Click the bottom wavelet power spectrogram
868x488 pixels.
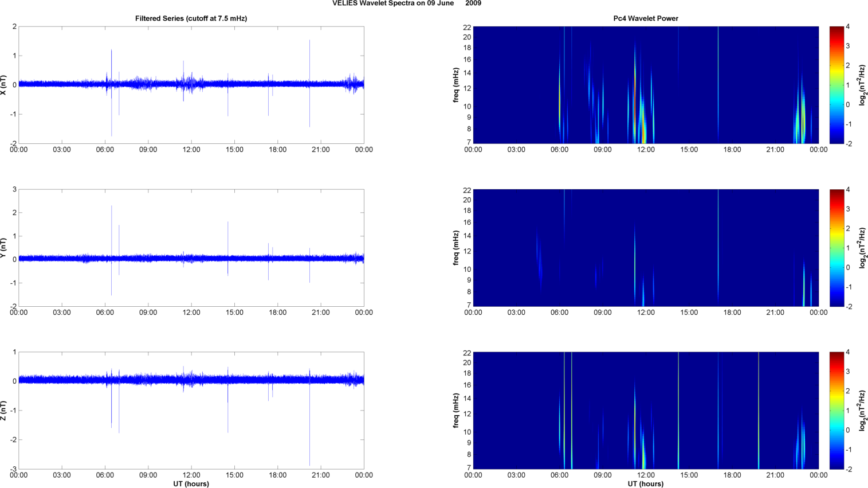pos(645,411)
